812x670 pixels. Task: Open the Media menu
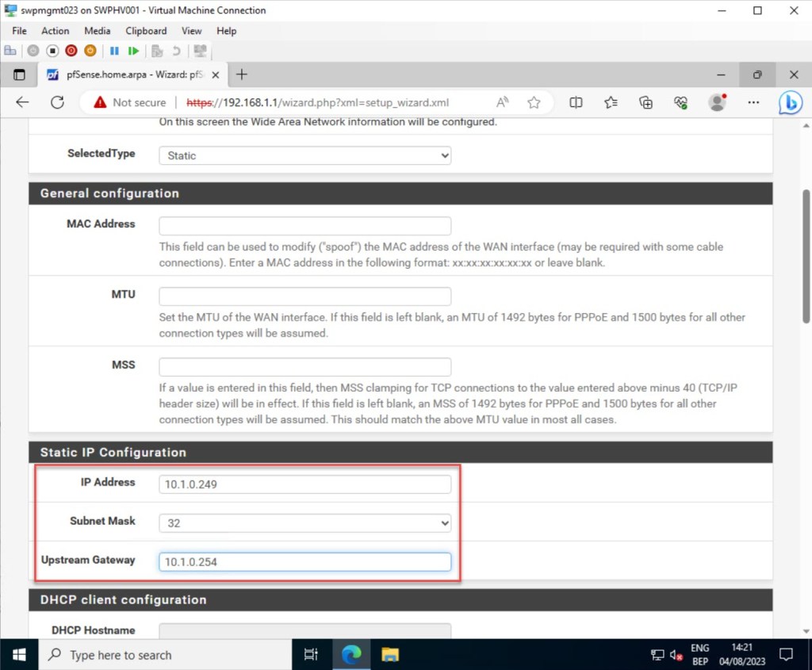coord(97,31)
